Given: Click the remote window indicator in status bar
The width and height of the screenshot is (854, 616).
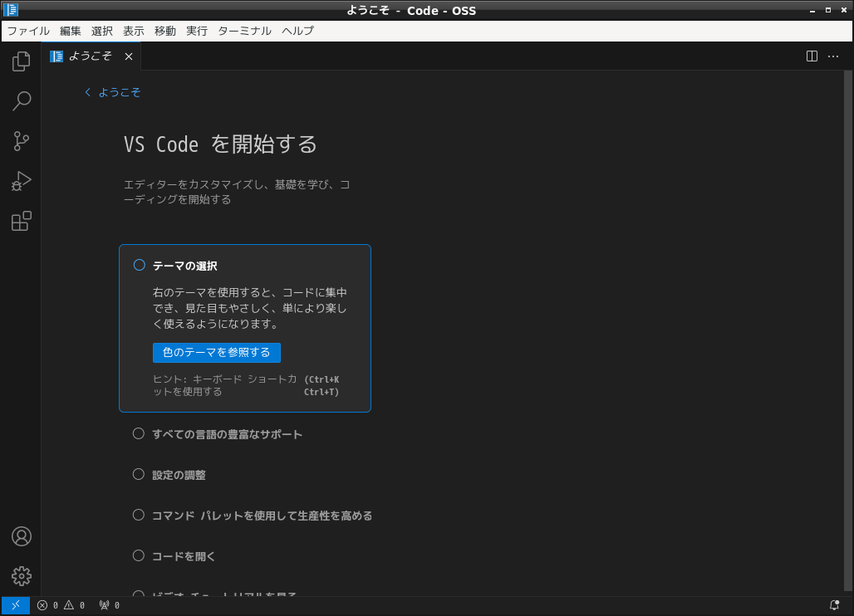Looking at the screenshot, I should [15, 605].
